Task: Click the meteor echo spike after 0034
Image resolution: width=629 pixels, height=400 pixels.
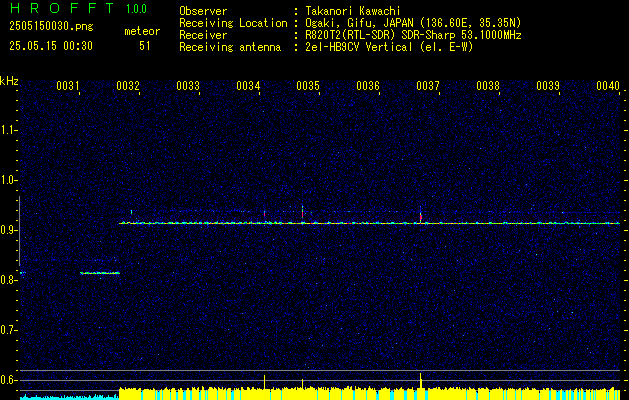Action: coord(264,214)
